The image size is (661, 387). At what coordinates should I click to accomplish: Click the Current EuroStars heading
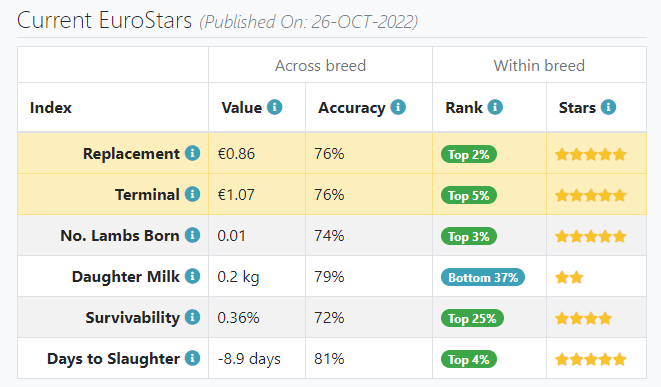[x=104, y=20]
